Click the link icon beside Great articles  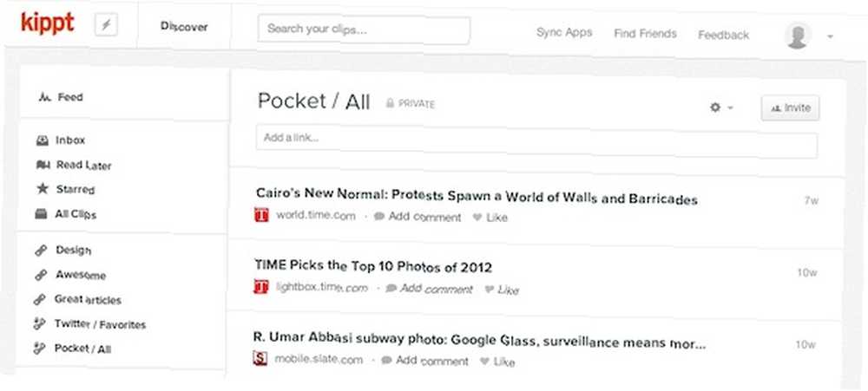[x=39, y=300]
